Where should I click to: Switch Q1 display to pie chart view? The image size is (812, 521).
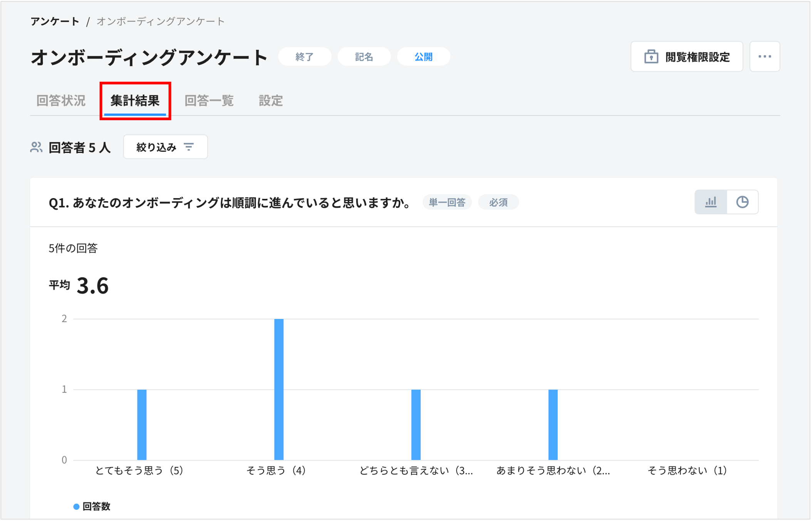tap(743, 202)
